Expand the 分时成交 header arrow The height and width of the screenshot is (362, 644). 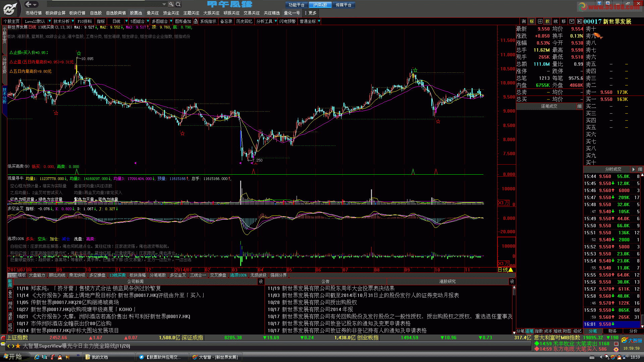tap(633, 169)
